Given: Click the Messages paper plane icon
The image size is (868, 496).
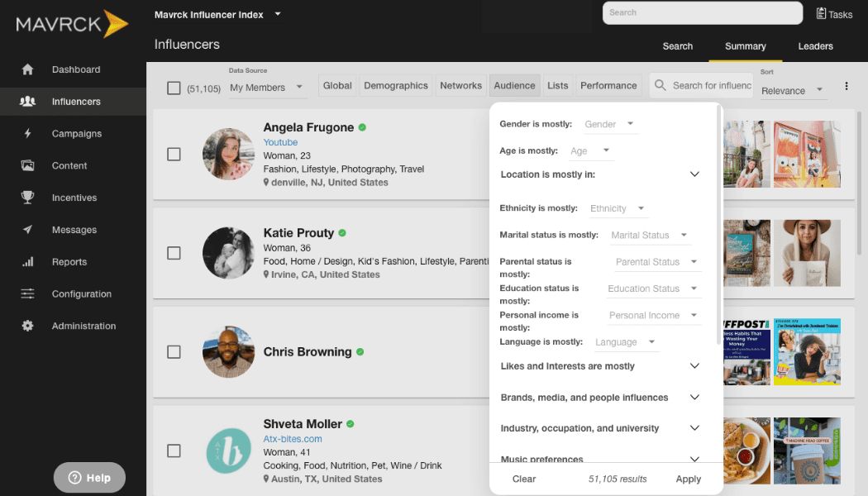Looking at the screenshot, I should tap(27, 230).
